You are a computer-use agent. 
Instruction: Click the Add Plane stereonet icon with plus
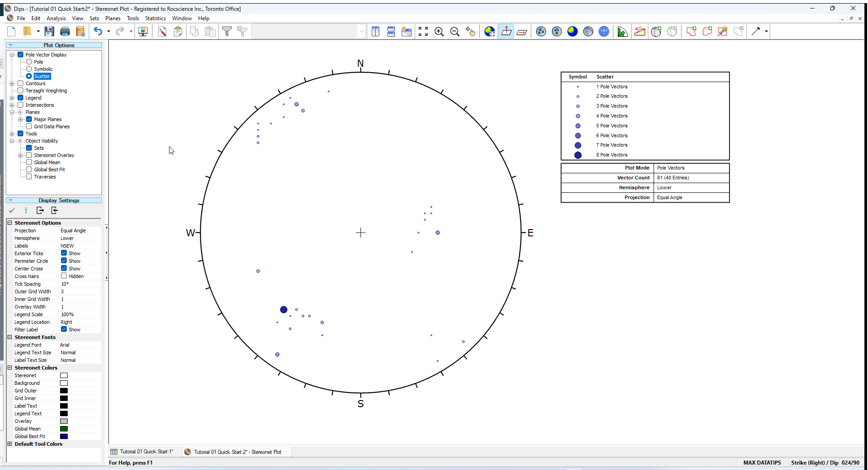[x=656, y=31]
